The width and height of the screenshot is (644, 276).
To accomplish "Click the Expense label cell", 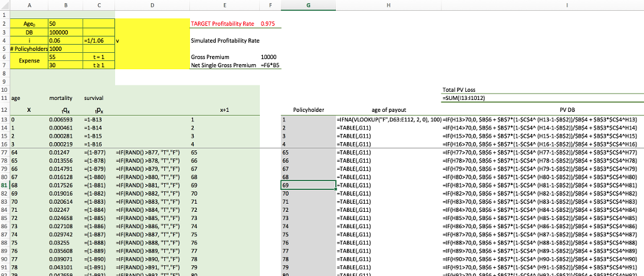I will pos(29,61).
